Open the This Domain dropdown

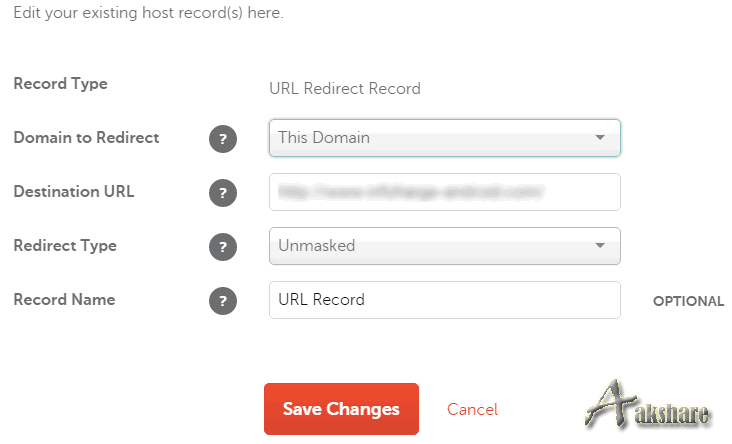pyautogui.click(x=444, y=138)
